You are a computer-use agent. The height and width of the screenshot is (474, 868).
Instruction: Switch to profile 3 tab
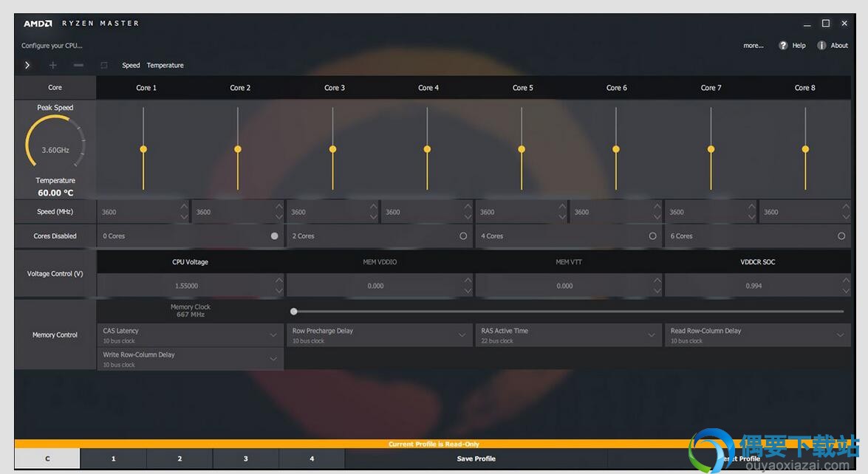pos(246,458)
